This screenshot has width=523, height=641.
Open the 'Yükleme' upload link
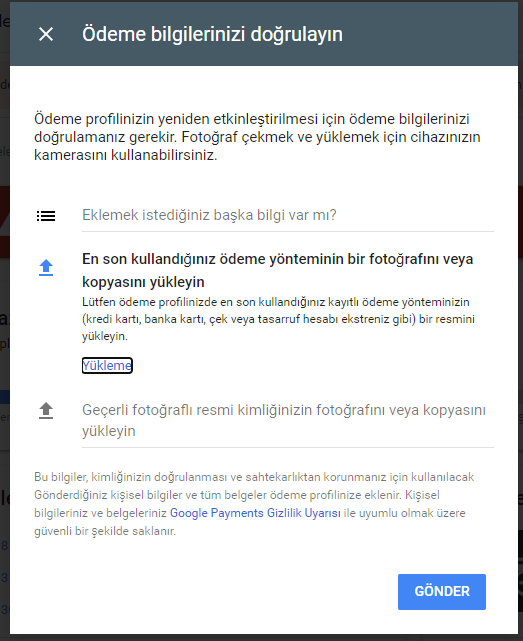coord(107,365)
